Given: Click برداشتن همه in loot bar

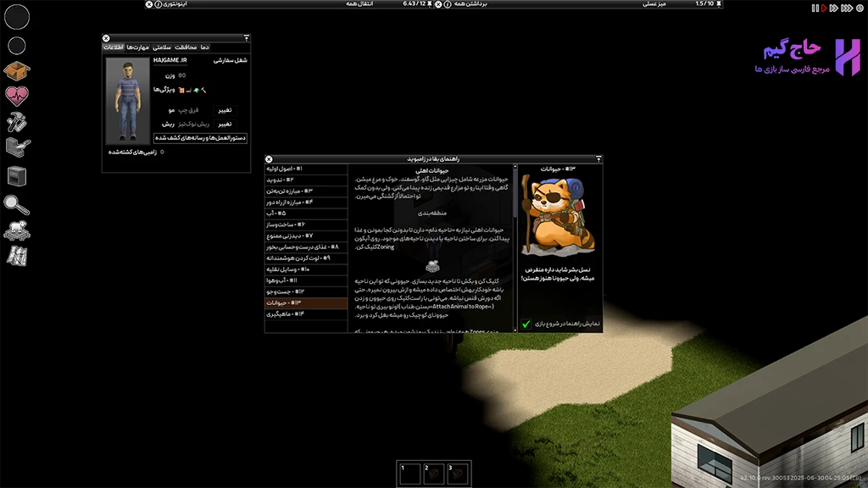Looking at the screenshot, I should click(470, 4).
